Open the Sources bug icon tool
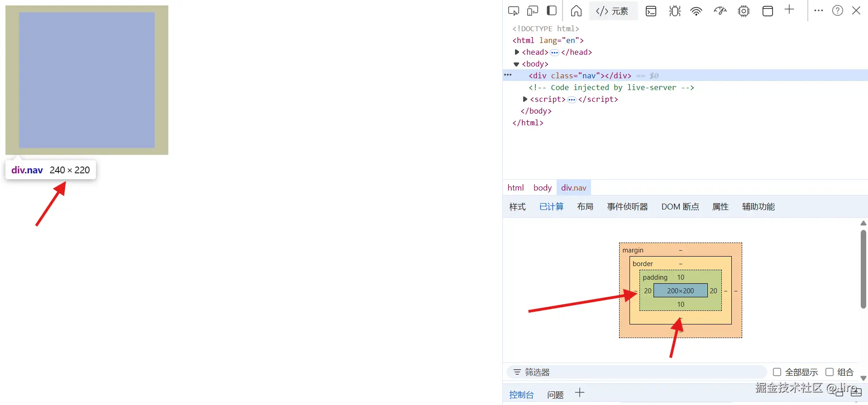This screenshot has width=868, height=405. [x=675, y=11]
